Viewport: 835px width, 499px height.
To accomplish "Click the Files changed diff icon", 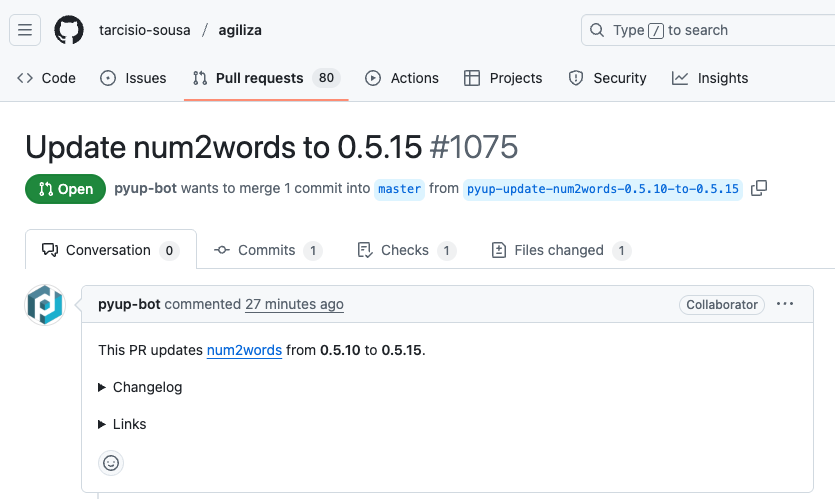I will [x=499, y=250].
